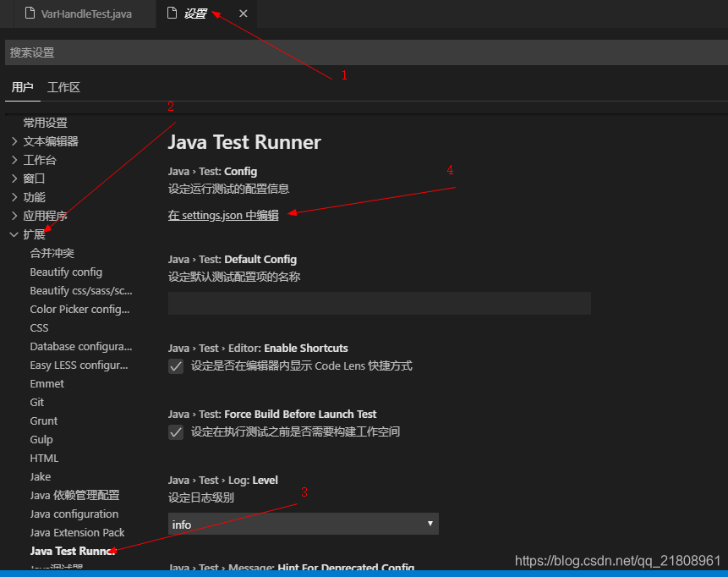Toggle Enable Shortcuts Code Lens checkbox

[176, 366]
